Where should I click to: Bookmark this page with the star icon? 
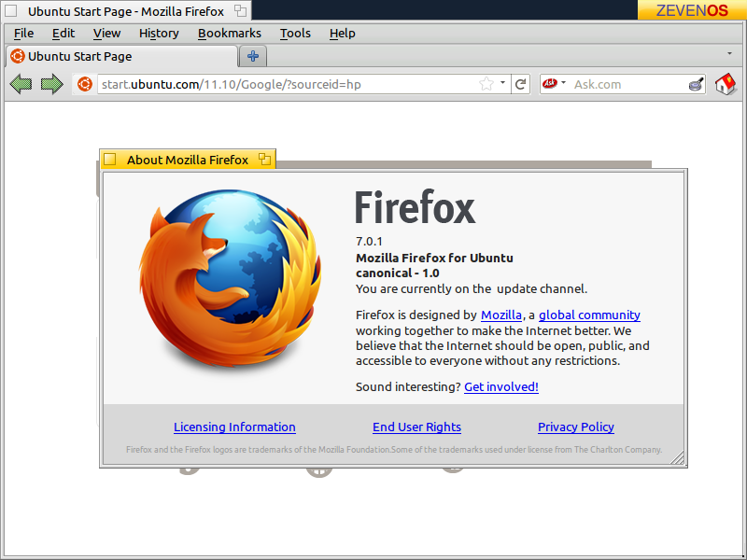point(486,84)
